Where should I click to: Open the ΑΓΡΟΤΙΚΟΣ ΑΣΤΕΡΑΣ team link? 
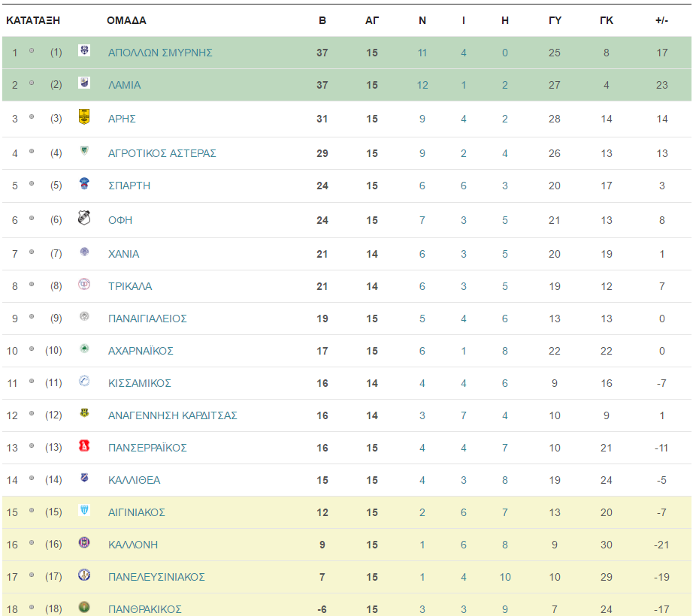click(162, 153)
